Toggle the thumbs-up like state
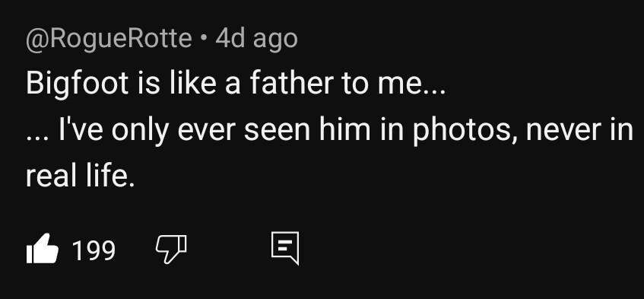The image size is (644, 299). pos(43,249)
